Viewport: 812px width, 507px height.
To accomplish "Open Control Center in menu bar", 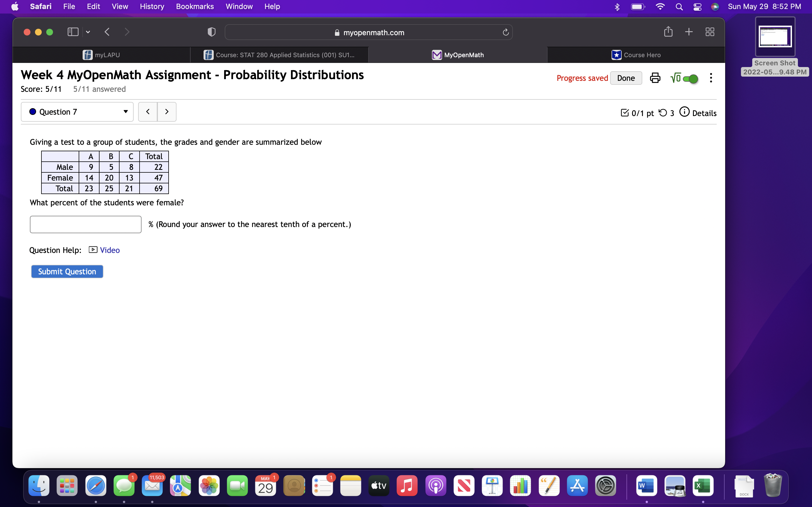I will coord(697,7).
